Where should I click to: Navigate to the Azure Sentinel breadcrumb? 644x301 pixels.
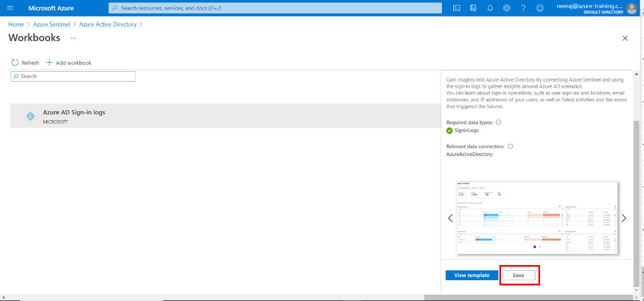pos(51,24)
